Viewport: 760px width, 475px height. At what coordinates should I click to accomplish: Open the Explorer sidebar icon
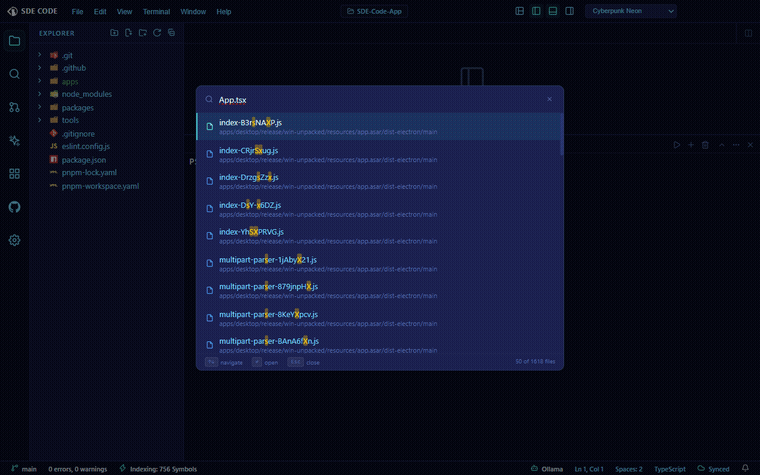click(15, 41)
